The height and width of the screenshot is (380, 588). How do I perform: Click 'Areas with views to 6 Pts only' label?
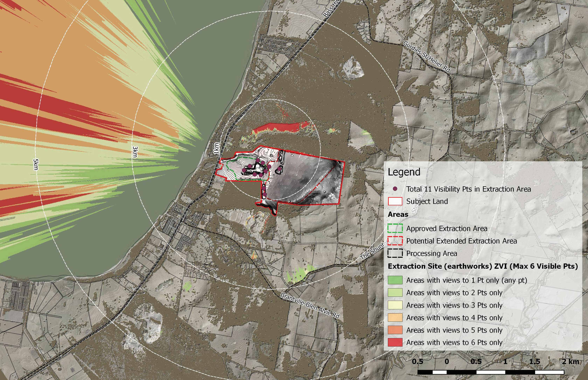(454, 342)
